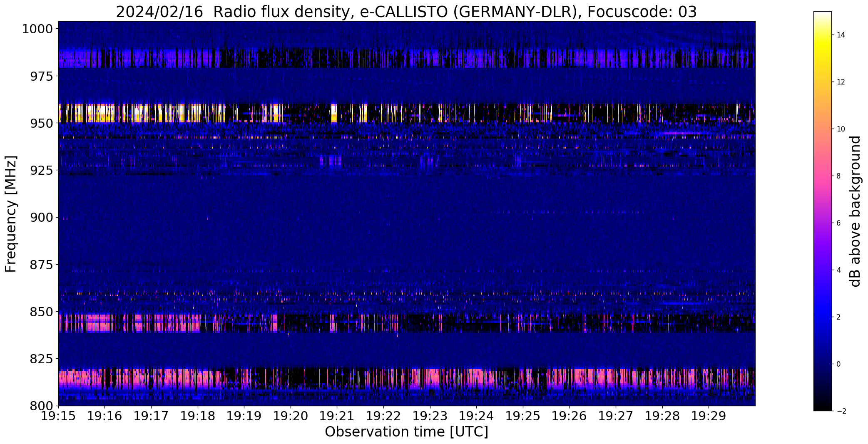Click the 800 frequency tick label
868x444 pixels.
pos(42,405)
